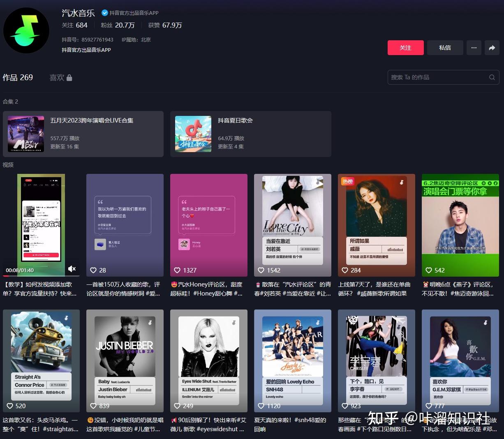504x439 pixels.
Task: Open the Baby Justin Bieber video thumbnail
Action: [125, 361]
